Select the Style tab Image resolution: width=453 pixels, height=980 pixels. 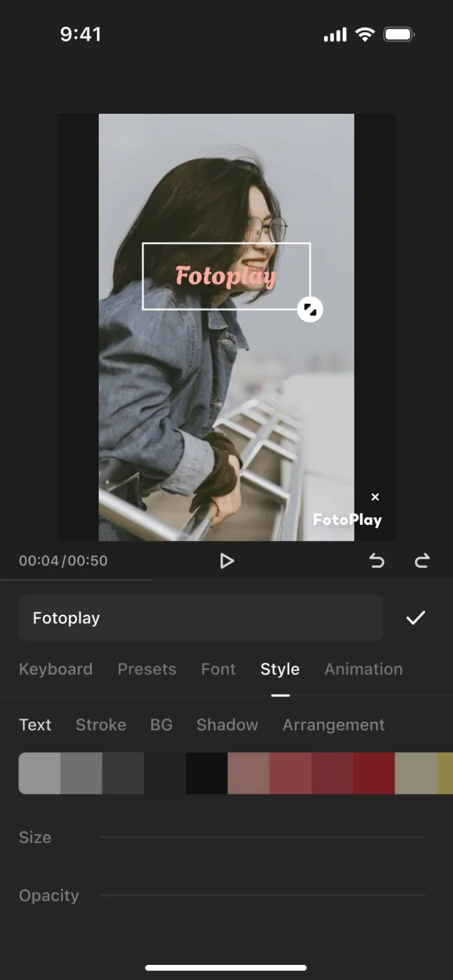tap(280, 669)
